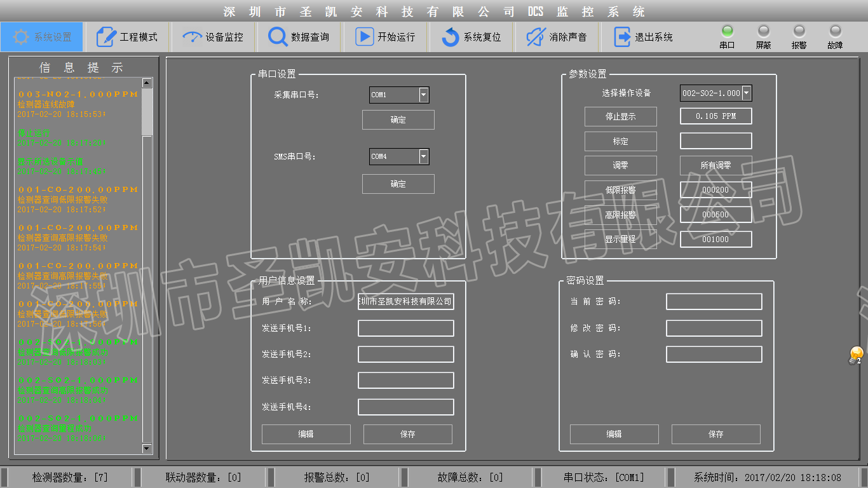Click the 检测器连线故障 log entry

tap(46, 105)
